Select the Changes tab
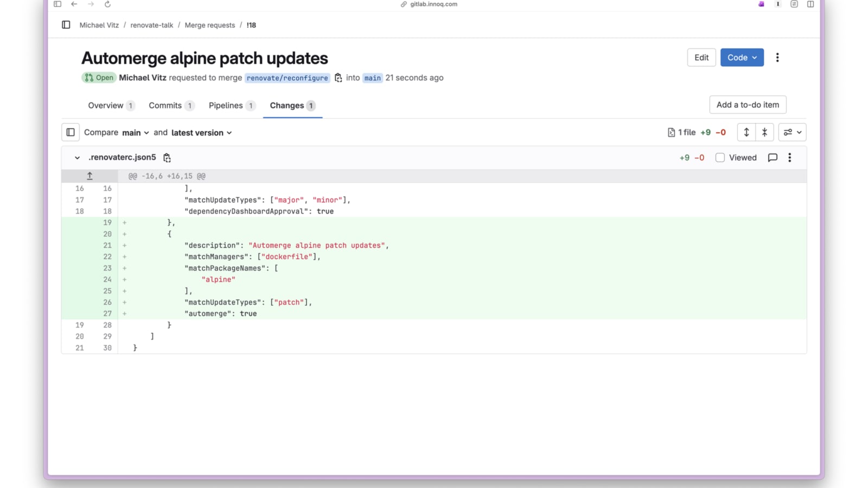 (x=292, y=106)
